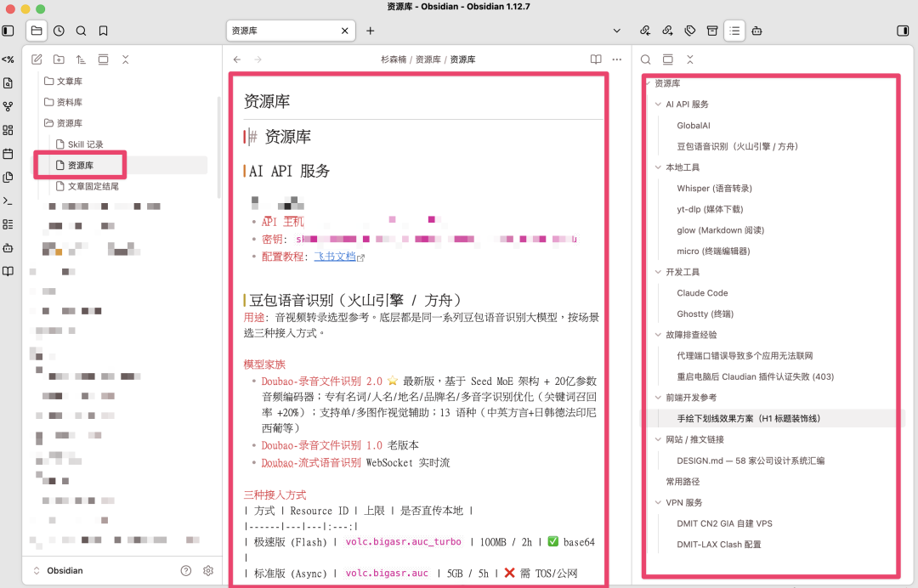Open Obsidian settings gear

(208, 570)
